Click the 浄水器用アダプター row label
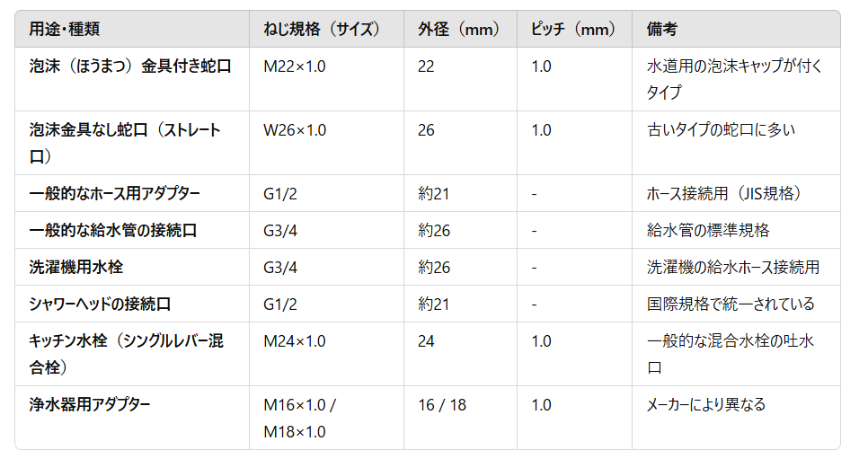The image size is (868, 459). pos(90,404)
